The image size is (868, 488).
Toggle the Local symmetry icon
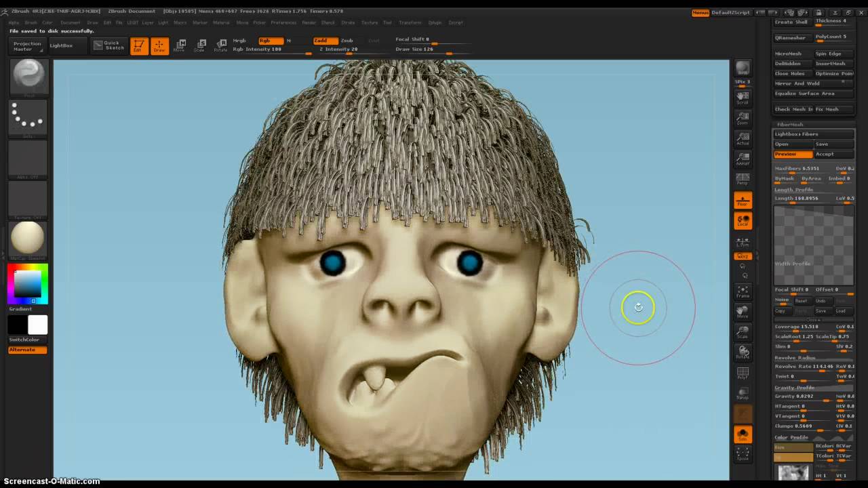[x=743, y=221]
